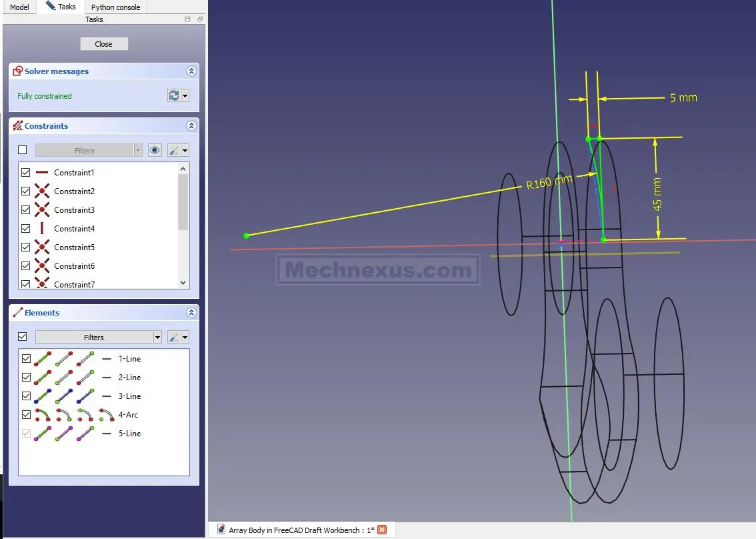Click the Constraints list scrollbar down arrow
The width and height of the screenshot is (756, 539).
click(183, 283)
